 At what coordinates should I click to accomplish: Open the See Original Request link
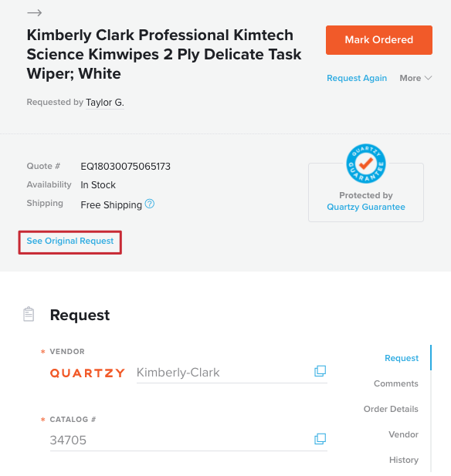tap(70, 241)
